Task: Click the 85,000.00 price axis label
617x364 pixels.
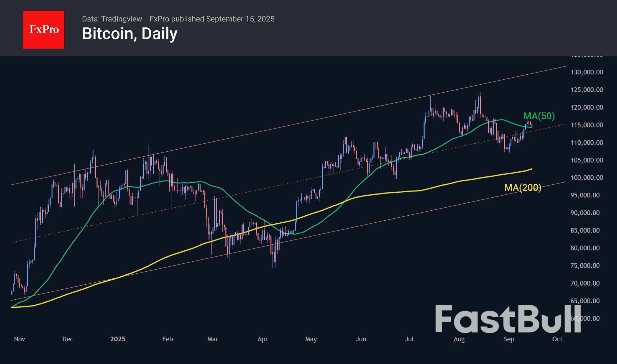Action: (585, 230)
